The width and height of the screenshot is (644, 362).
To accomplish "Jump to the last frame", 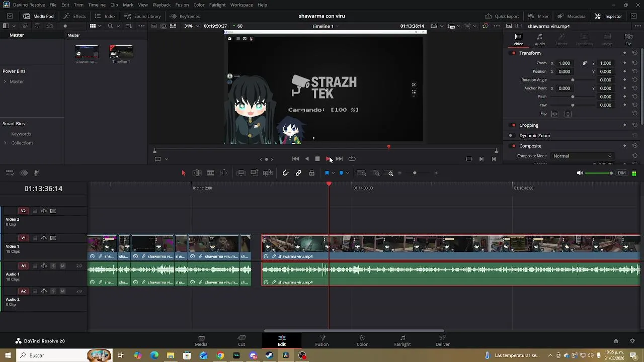I will 340,159.
